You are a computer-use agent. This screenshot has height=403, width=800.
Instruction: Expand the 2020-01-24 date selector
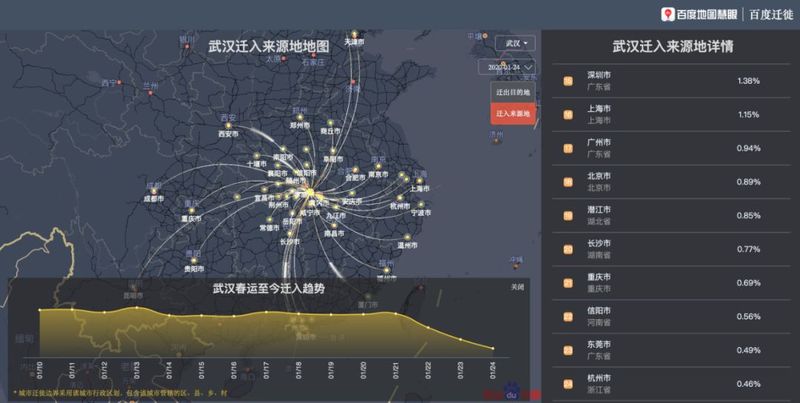(507, 67)
